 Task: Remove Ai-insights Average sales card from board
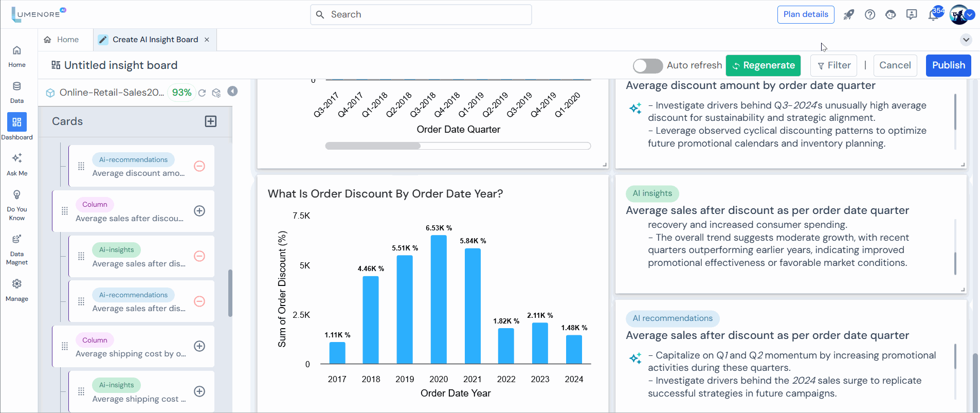point(199,256)
